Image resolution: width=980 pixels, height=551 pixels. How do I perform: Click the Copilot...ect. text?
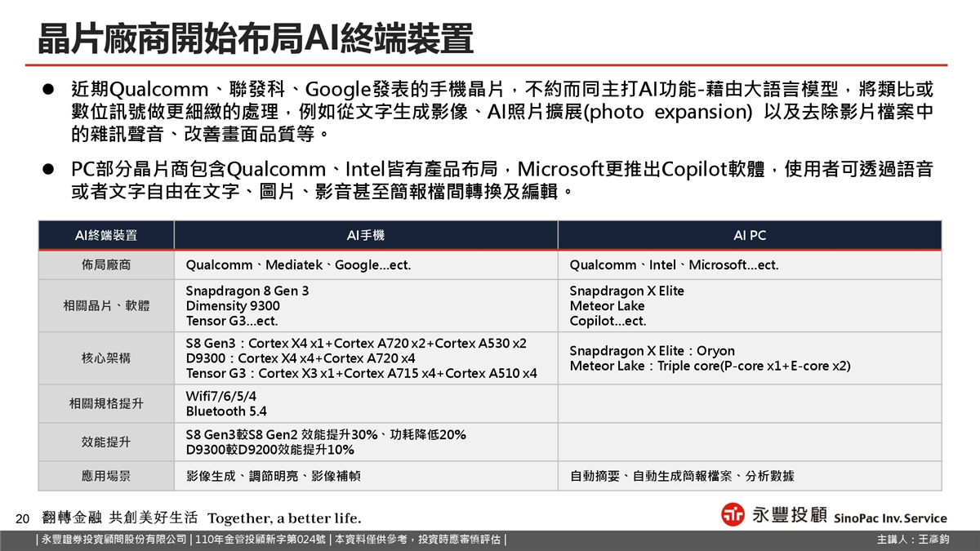[x=608, y=321]
